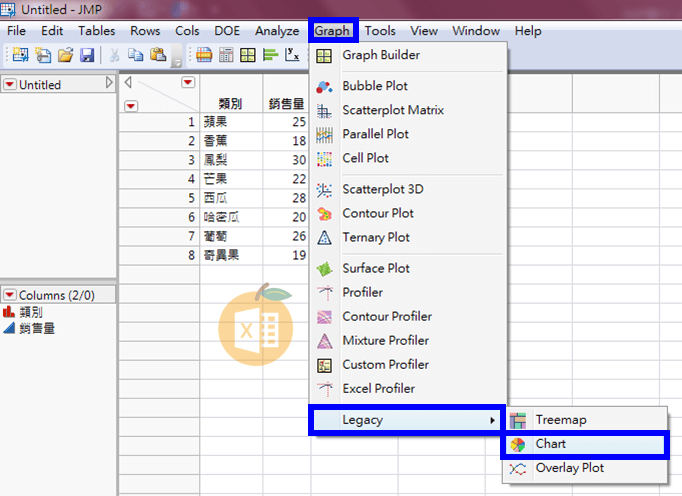Image resolution: width=682 pixels, height=496 pixels.
Task: Open the column header red triangle menu
Action: [188, 82]
